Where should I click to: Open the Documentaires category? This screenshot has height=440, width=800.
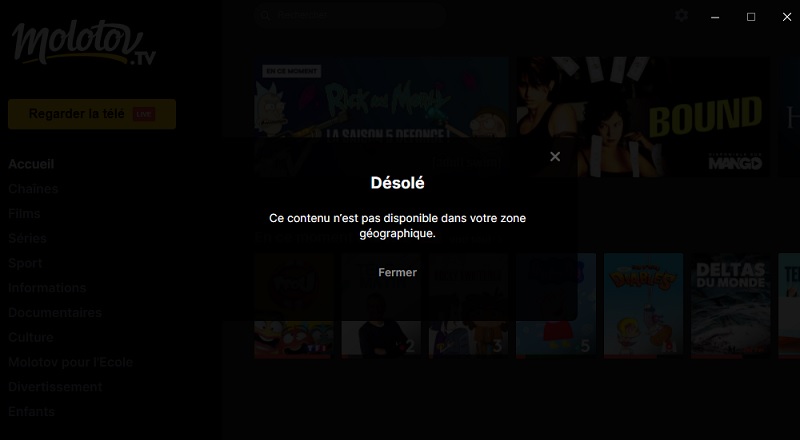(x=55, y=312)
